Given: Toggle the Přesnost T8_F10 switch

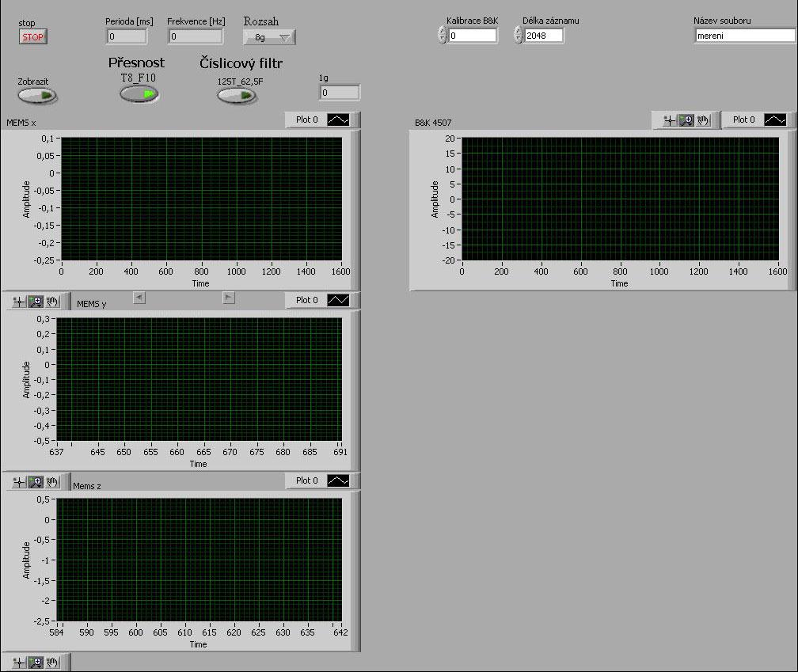Looking at the screenshot, I should click(x=139, y=93).
